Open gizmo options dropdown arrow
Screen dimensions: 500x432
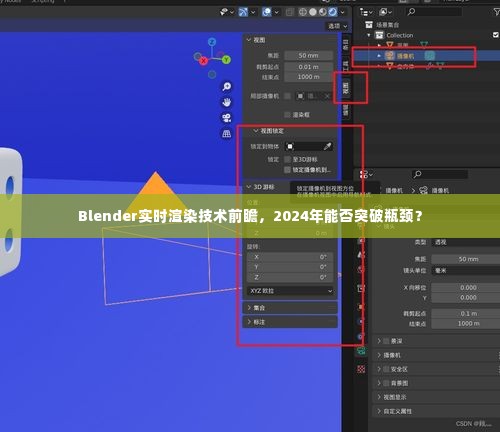(253, 13)
